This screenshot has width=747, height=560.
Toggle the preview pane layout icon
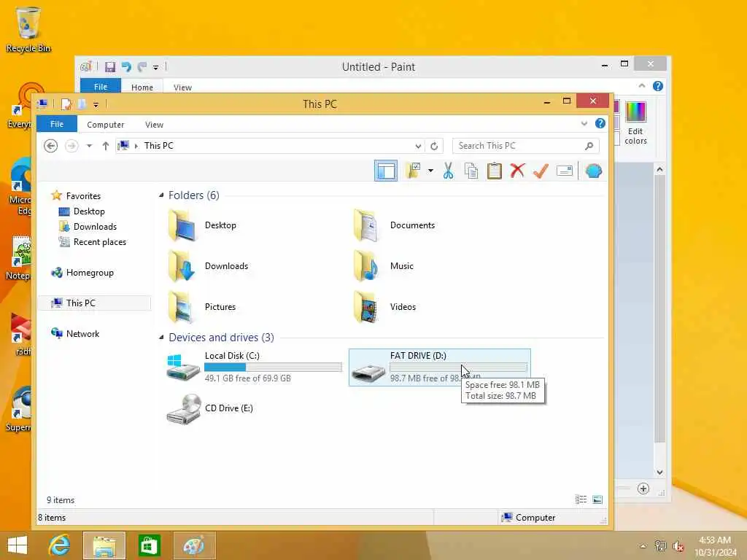pyautogui.click(x=385, y=171)
